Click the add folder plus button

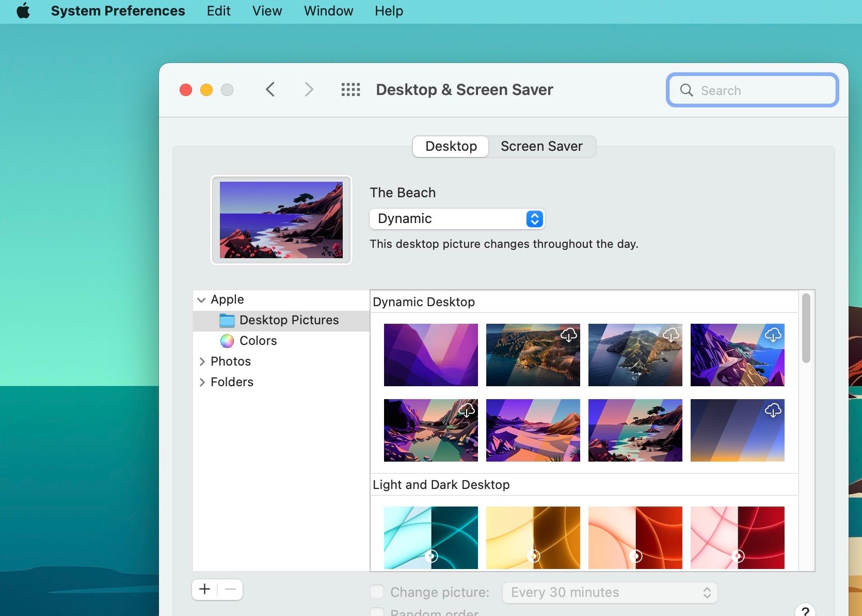pos(204,589)
